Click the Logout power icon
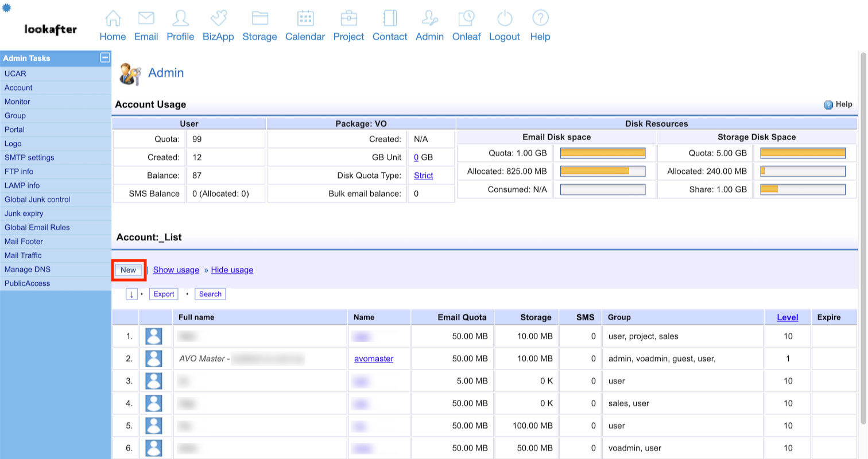868x459 pixels. click(504, 19)
